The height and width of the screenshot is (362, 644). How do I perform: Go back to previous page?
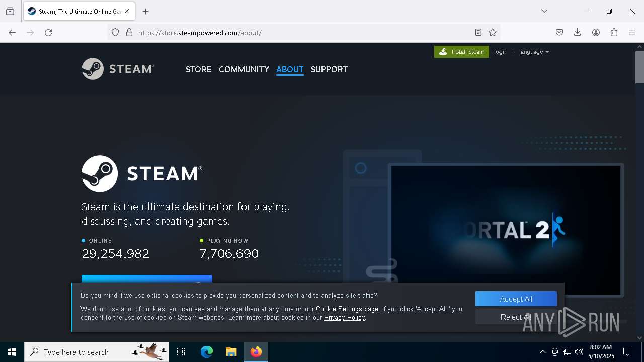tap(12, 33)
